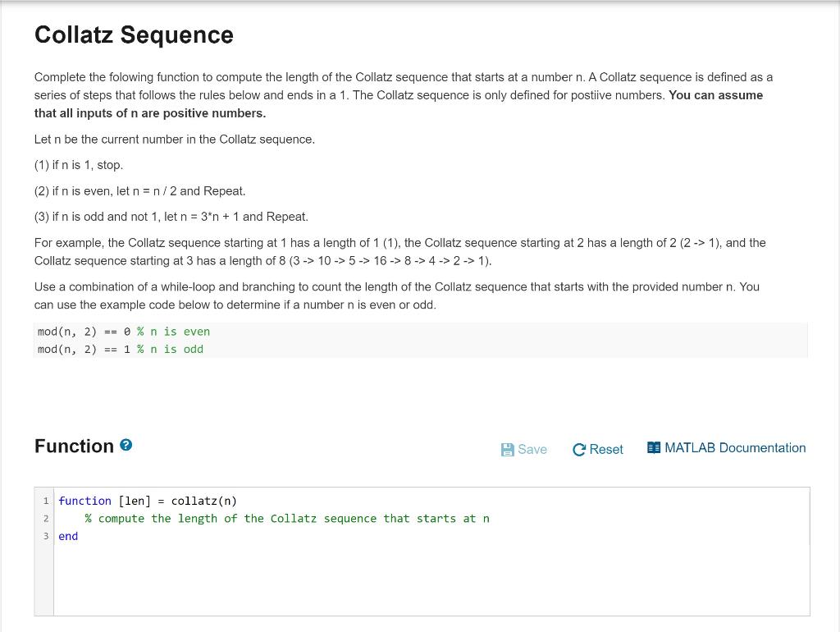Click the green comment on line 2
The image size is (840, 632).
(x=287, y=518)
